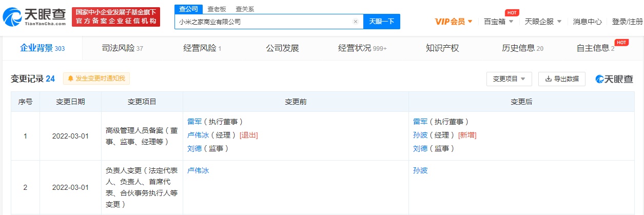Switch to the 查公司 search tab

188,9
